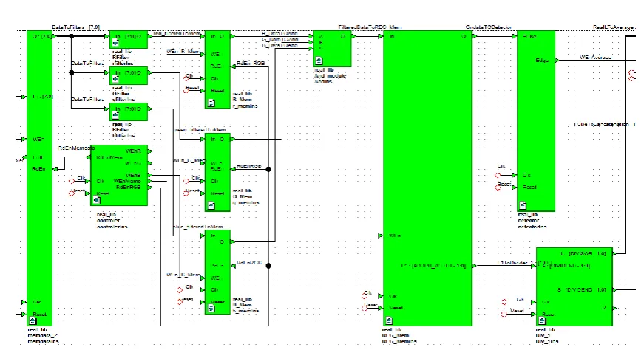Open the view icon inside GFilter block
644x350 pixels.
coord(116,79)
